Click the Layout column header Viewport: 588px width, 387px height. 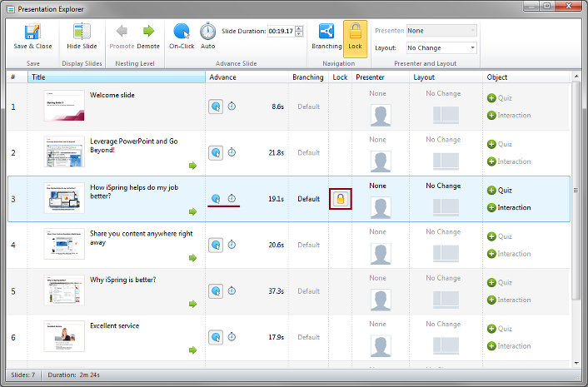pos(446,77)
